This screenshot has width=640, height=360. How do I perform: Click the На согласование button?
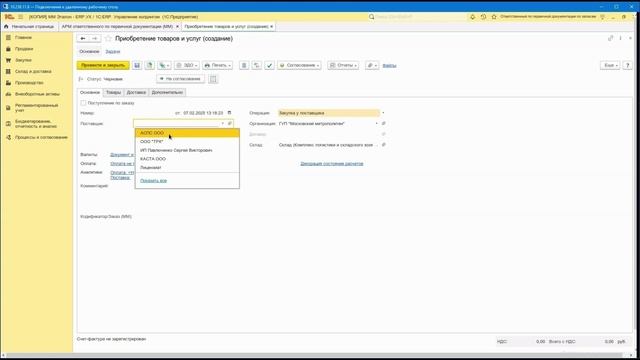click(x=180, y=79)
